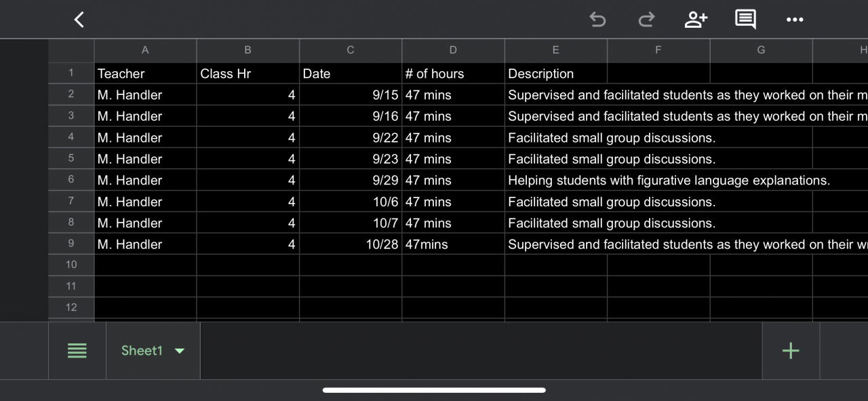Viewport: 868px width, 401px height.
Task: Select the figurative language explanations cell
Action: 669,180
